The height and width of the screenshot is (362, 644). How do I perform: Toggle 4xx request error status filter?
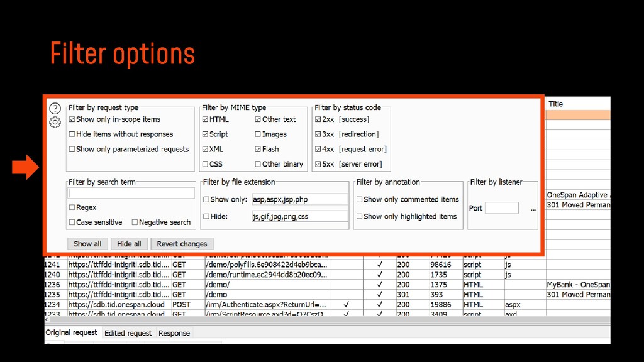point(318,149)
